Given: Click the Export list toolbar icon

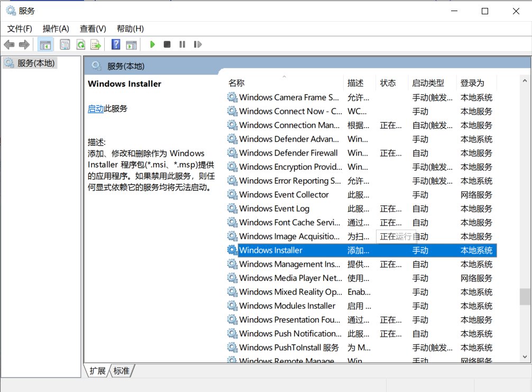Looking at the screenshot, I should tap(96, 44).
